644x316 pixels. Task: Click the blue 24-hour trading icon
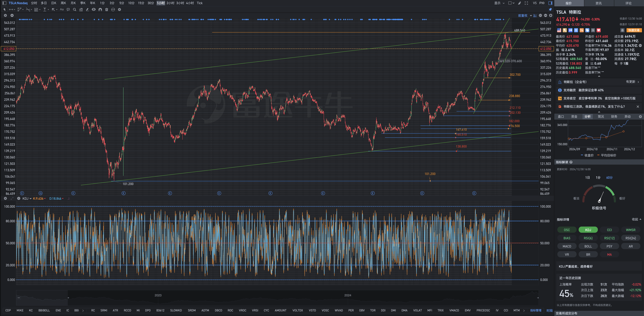tap(570, 30)
